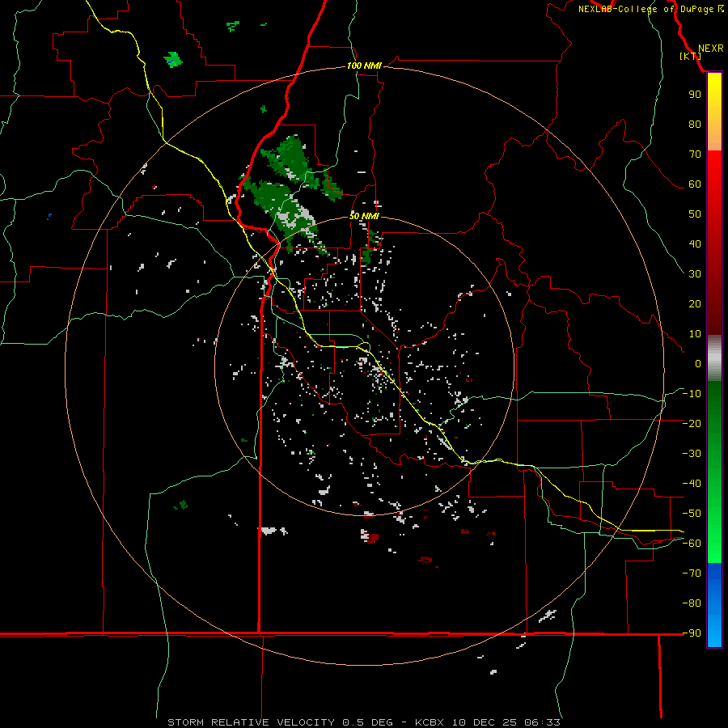Select the -40 scale label
Screen dimensions: 728x728
click(692, 484)
